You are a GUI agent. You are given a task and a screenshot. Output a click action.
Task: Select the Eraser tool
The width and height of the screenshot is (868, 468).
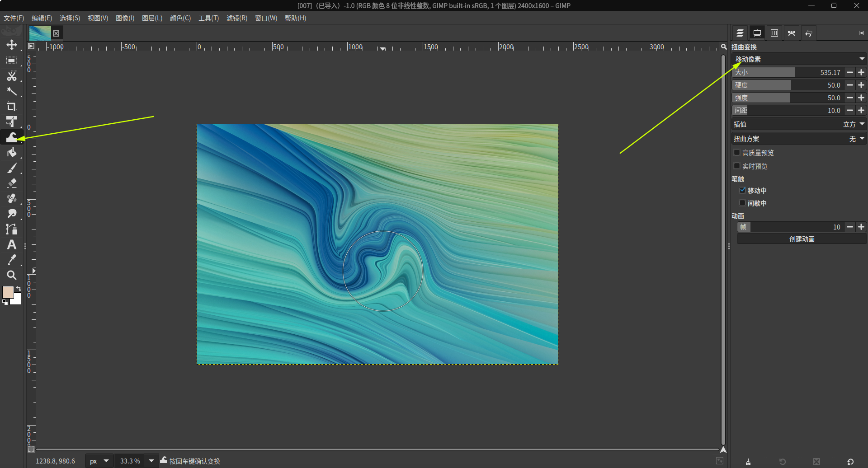point(12,183)
